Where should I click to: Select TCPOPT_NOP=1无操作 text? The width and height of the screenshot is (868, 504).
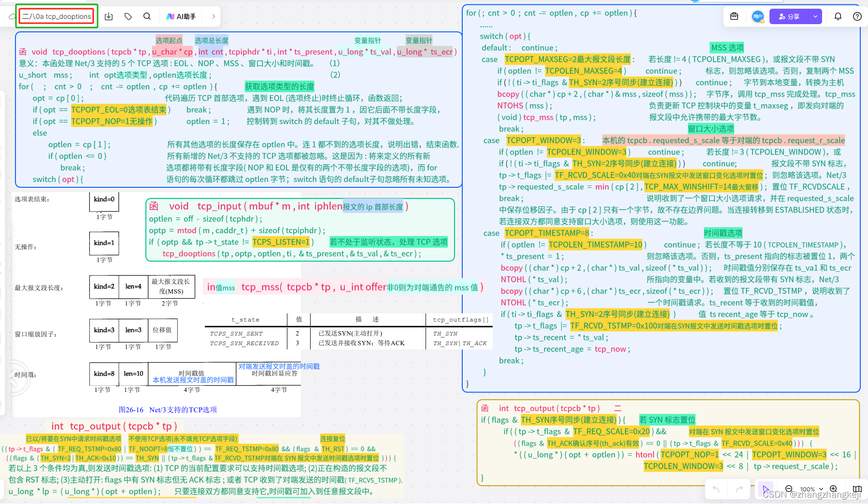point(112,121)
